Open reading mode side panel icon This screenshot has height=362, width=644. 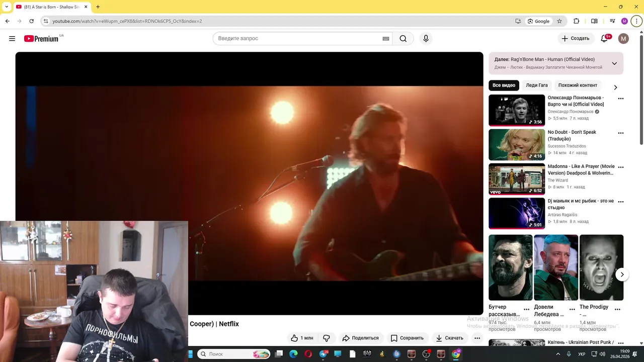click(x=594, y=21)
